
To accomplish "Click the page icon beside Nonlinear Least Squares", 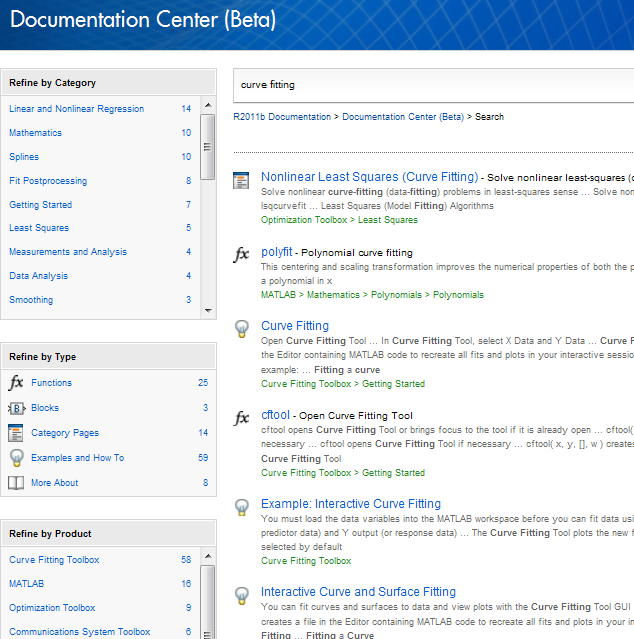I will [241, 180].
